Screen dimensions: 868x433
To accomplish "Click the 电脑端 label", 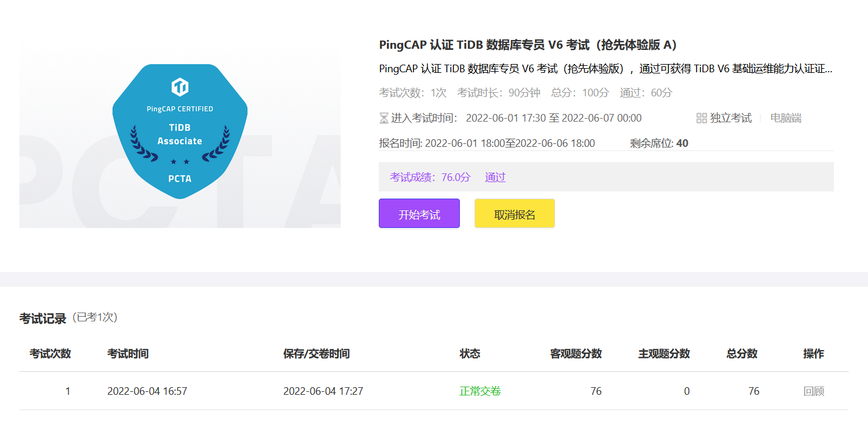I will coord(786,118).
